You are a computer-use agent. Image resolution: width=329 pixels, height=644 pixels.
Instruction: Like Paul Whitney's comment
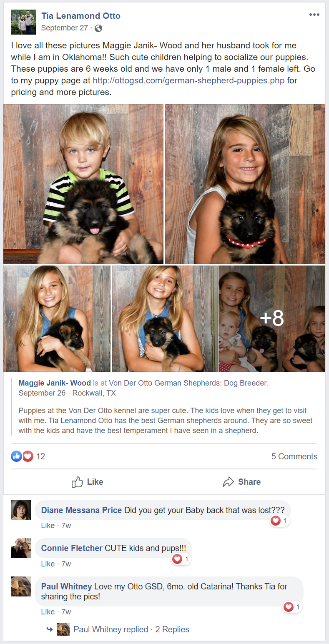pyautogui.click(x=48, y=612)
